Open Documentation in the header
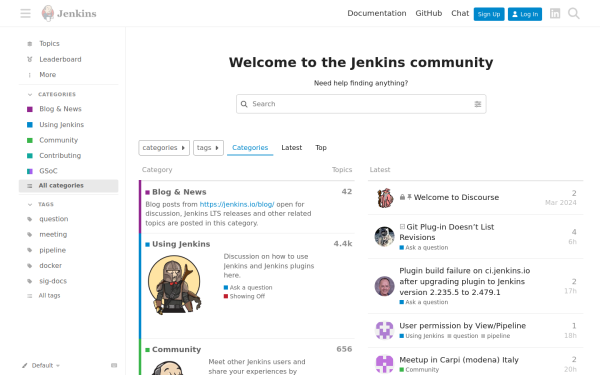This screenshot has width=600, height=375. pyautogui.click(x=377, y=13)
